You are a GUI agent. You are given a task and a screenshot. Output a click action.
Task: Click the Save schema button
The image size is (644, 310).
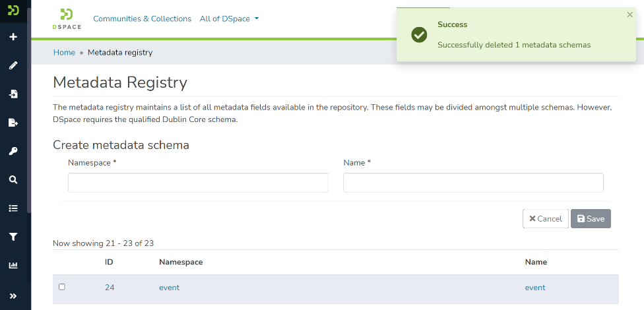591,219
